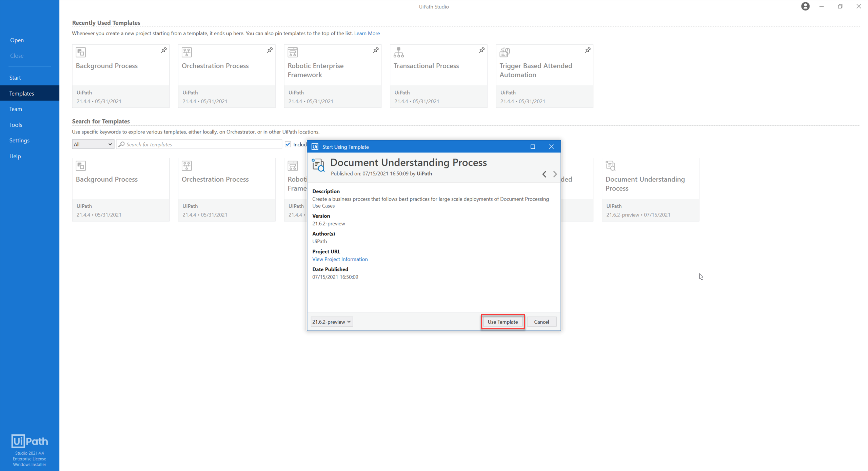Click the UiPath logo in the sidebar
The width and height of the screenshot is (868, 471).
[29, 441]
